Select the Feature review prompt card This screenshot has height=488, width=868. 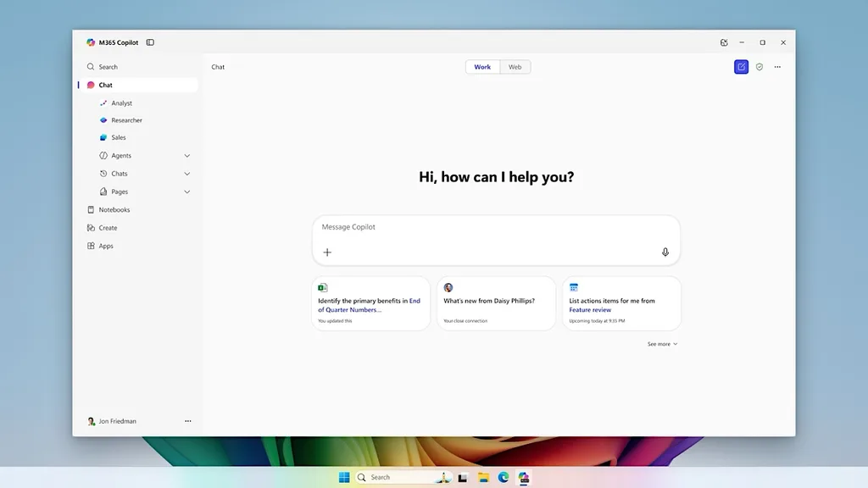click(621, 304)
